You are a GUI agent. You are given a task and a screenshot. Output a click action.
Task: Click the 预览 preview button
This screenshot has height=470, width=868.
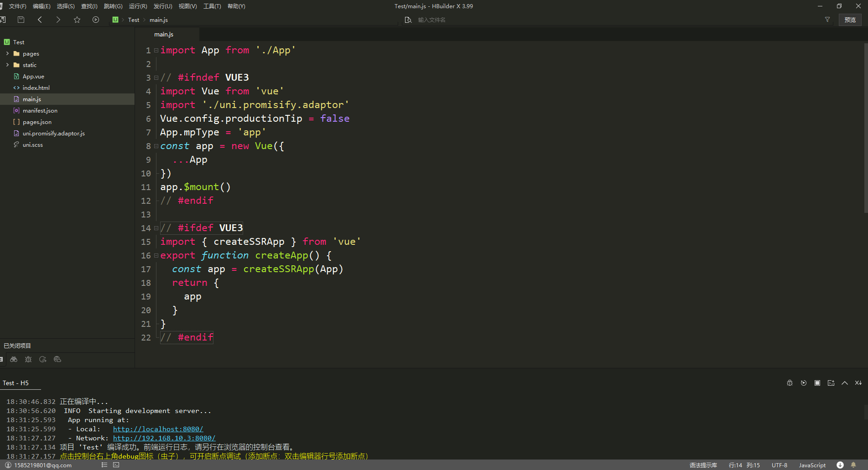850,20
